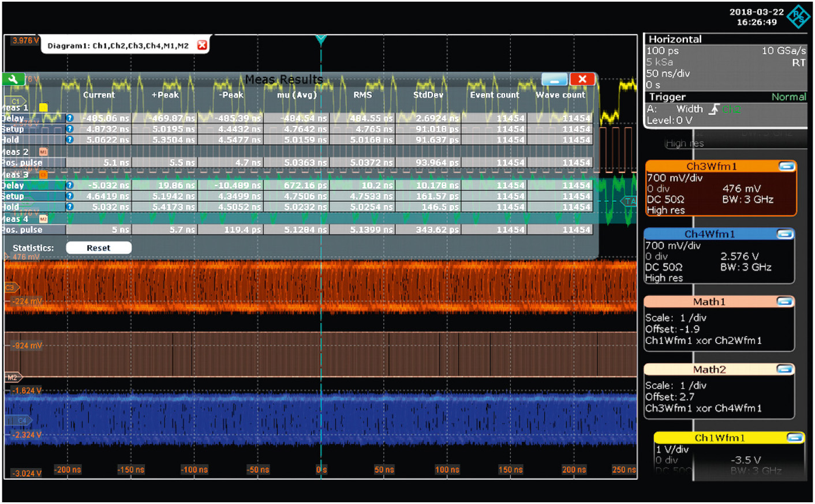Click Meas 1 Delay current value -485.06 ns
The width and height of the screenshot is (815, 504).
[99, 118]
